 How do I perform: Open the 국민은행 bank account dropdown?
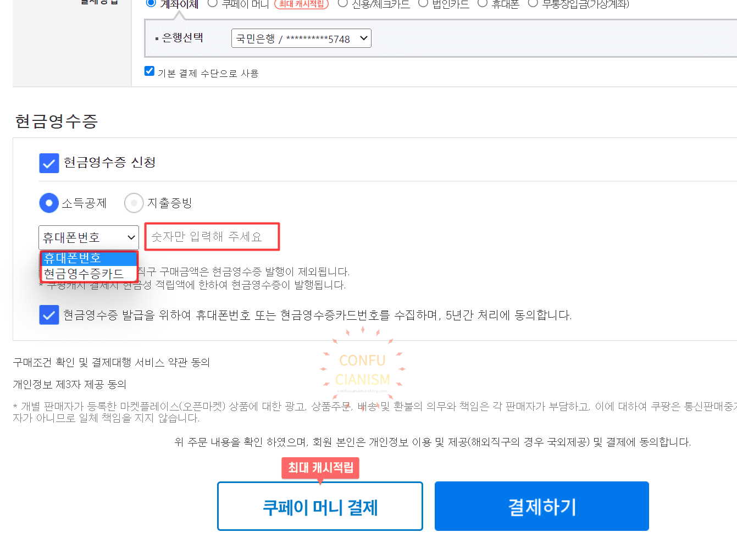pyautogui.click(x=301, y=38)
